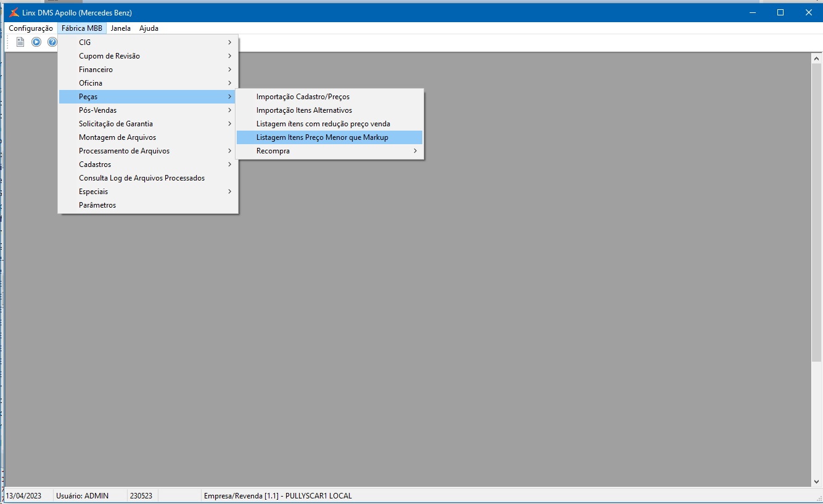Expand the Solicitação de Garantia submenu
The image size is (823, 504).
point(148,124)
